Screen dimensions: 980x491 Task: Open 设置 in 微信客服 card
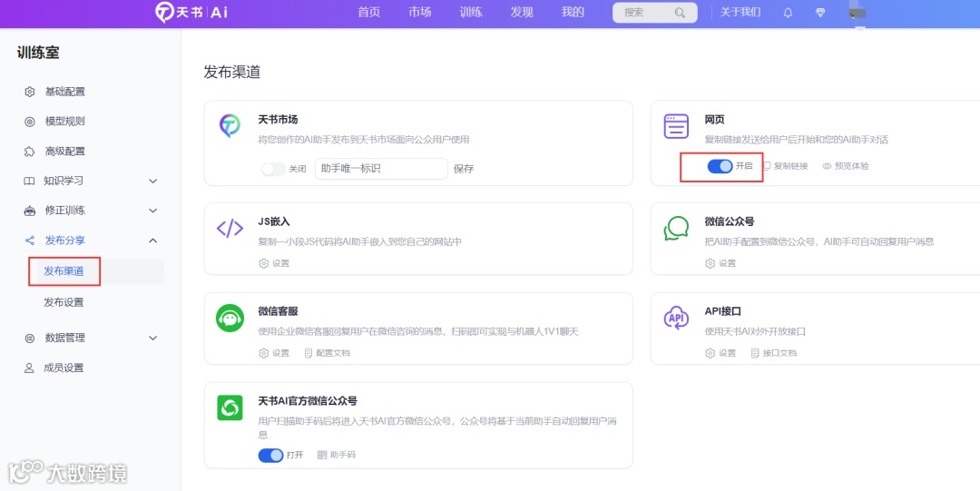pos(274,353)
